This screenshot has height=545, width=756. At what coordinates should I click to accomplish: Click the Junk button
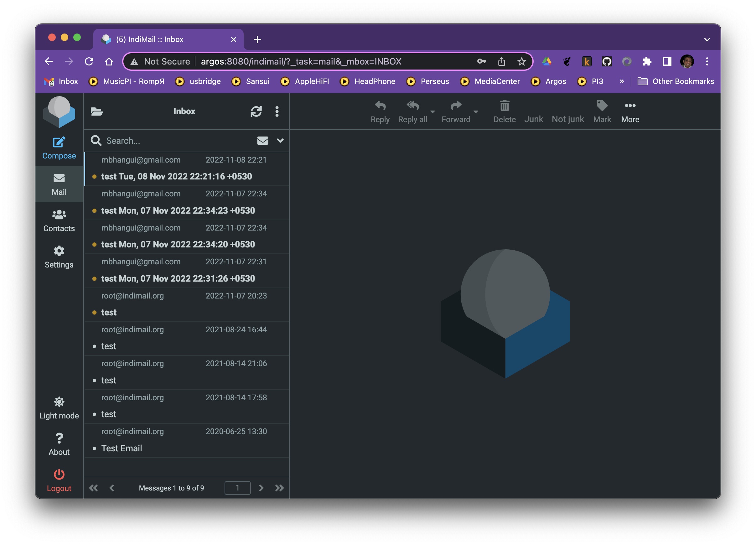(533, 119)
